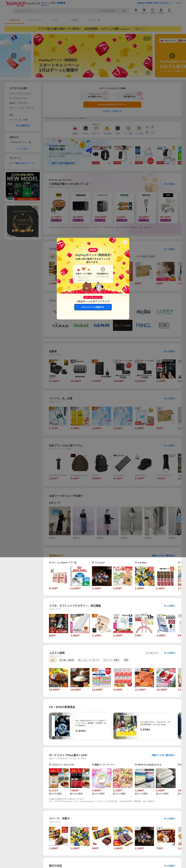Expand レディースファッション category
Screen dimensions: 186x868
pos(23,93)
